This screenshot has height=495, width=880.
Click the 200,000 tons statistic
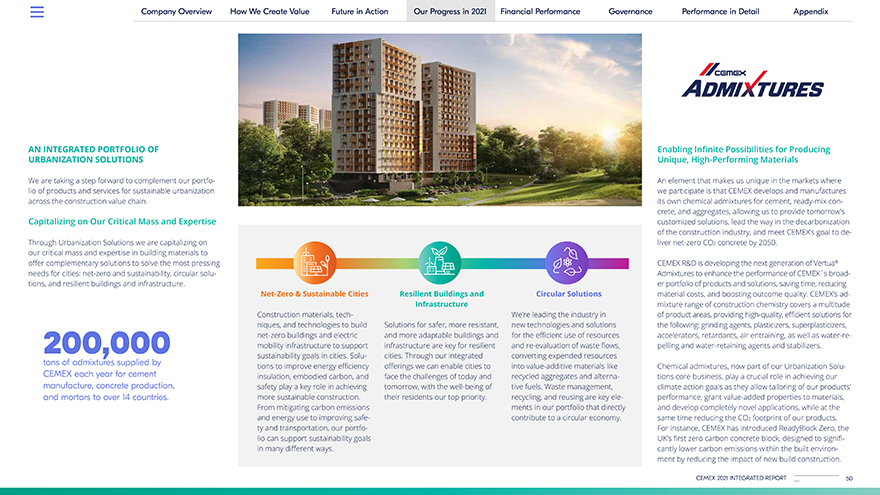tap(107, 344)
